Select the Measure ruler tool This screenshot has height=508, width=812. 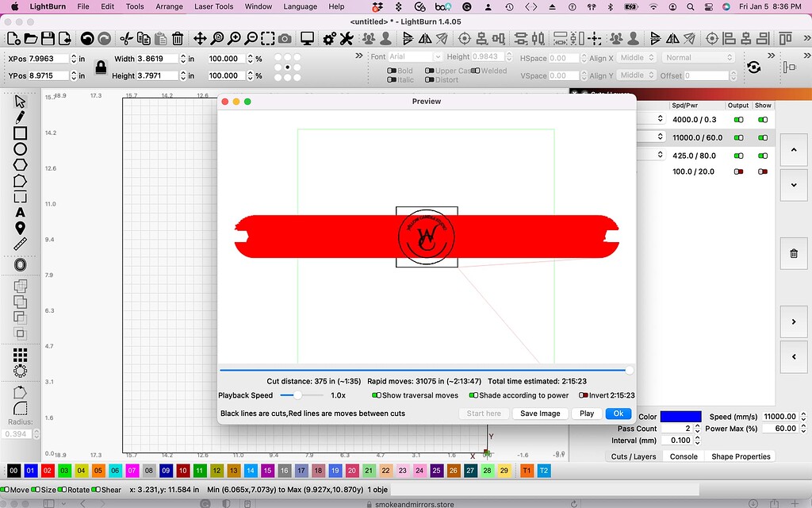20,244
